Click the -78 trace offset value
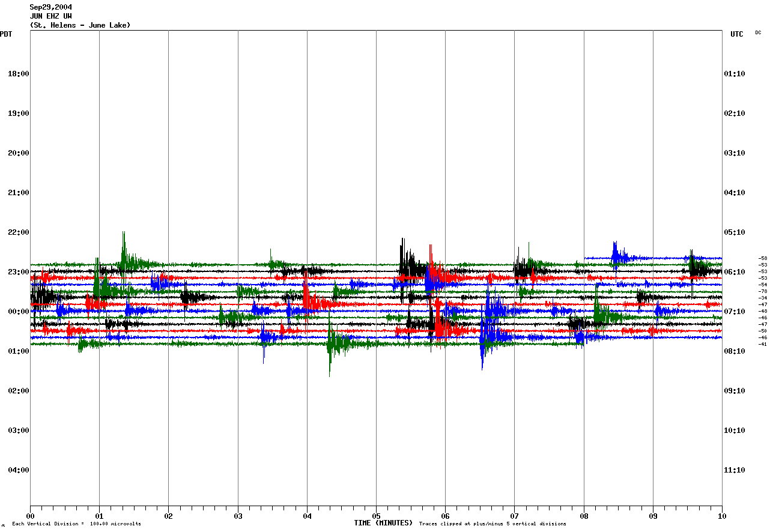Viewport: 770px width, 532px height. [763, 291]
